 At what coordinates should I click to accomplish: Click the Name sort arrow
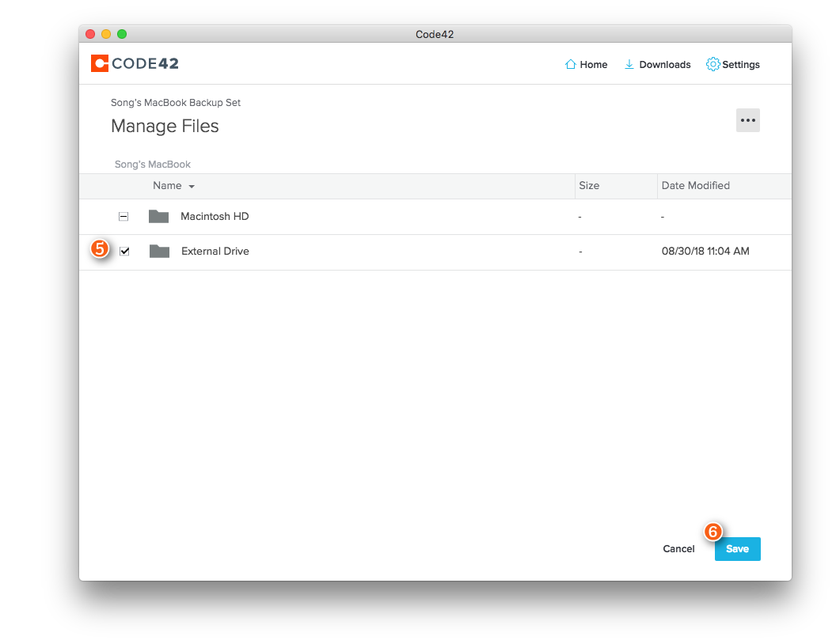pyautogui.click(x=192, y=187)
